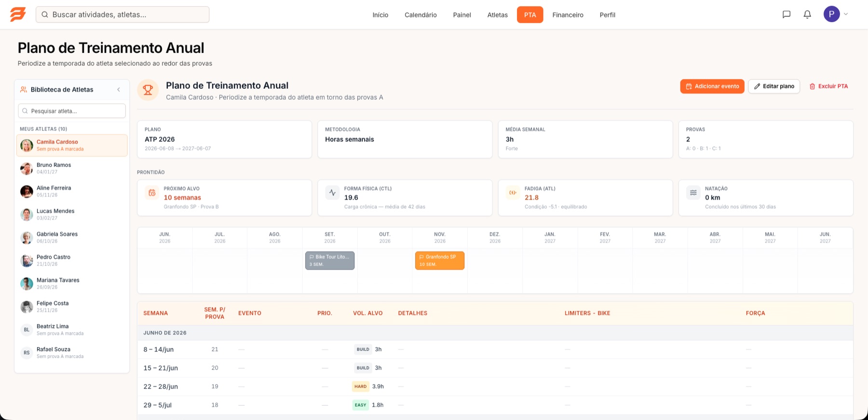Viewport: 868px width, 420px height.
Task: Click the Adicionar evento button
Action: (712, 86)
